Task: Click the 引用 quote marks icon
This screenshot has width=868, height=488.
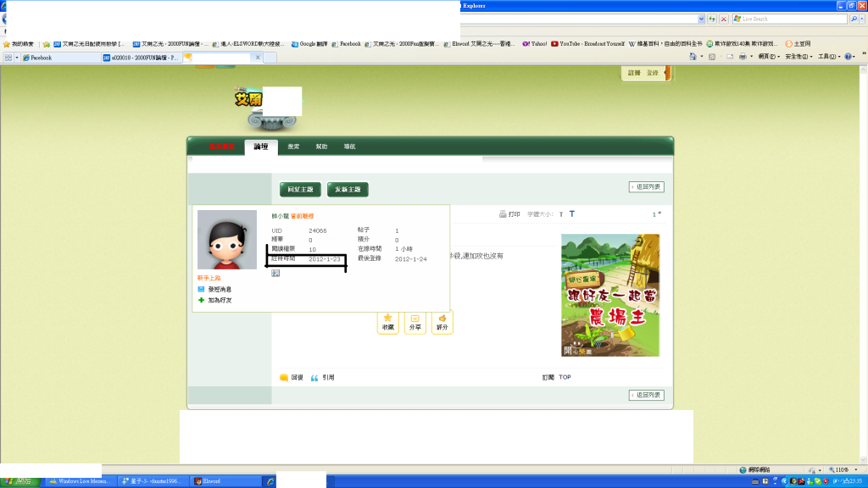Action: 314,377
